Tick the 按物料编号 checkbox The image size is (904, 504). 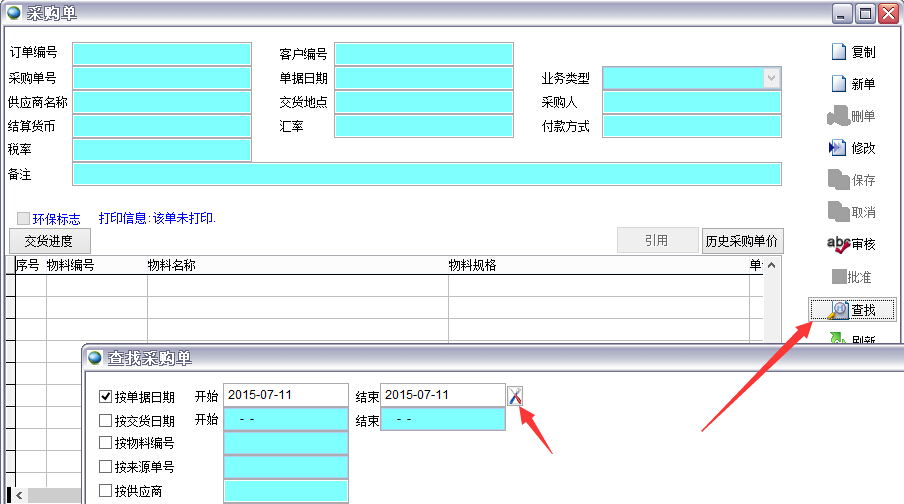point(106,443)
